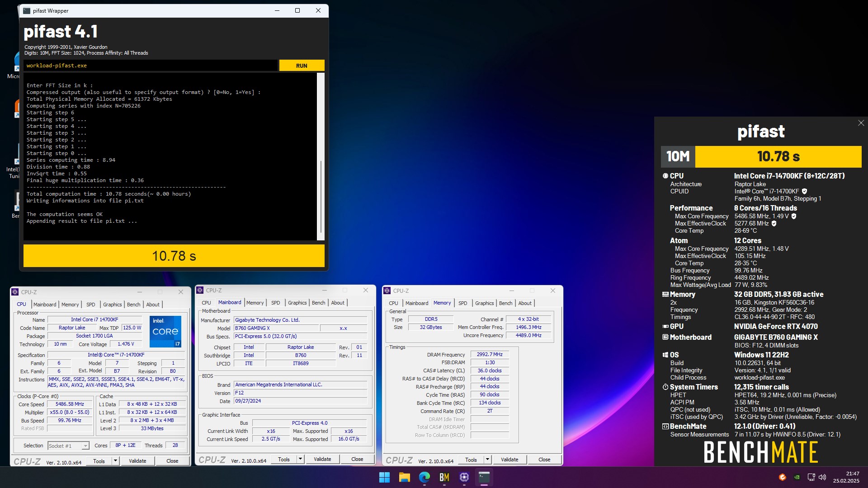Open Mainboard tab in left CPU-Z window

tap(45, 305)
